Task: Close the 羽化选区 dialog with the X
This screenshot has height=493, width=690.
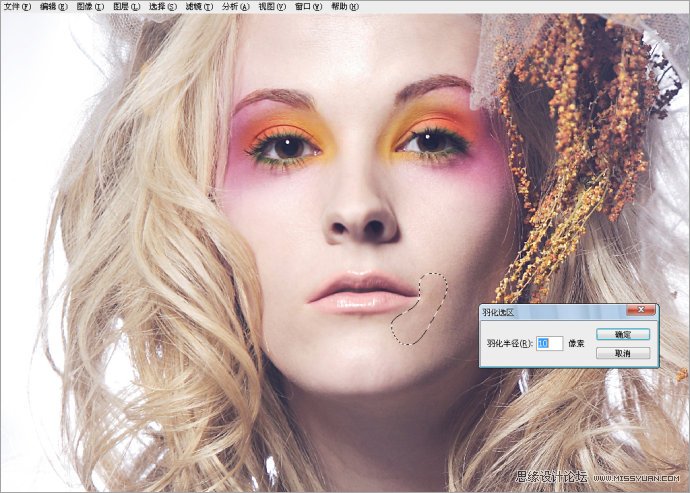Action: click(x=641, y=311)
